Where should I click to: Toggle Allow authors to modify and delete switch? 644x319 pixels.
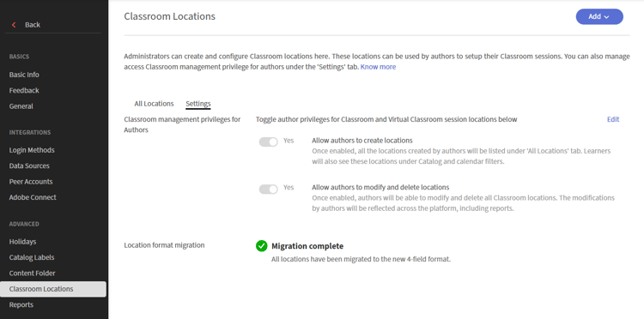[268, 189]
